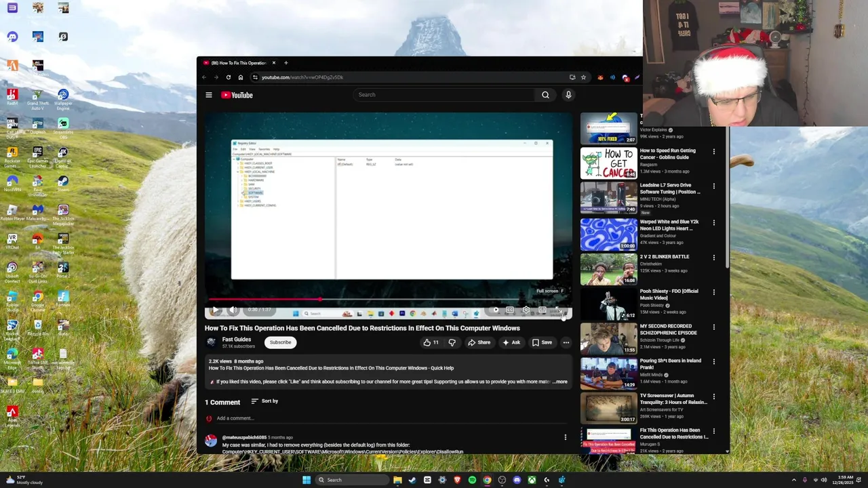The image size is (868, 488).
Task: Enter full screen mode
Action: click(559, 310)
